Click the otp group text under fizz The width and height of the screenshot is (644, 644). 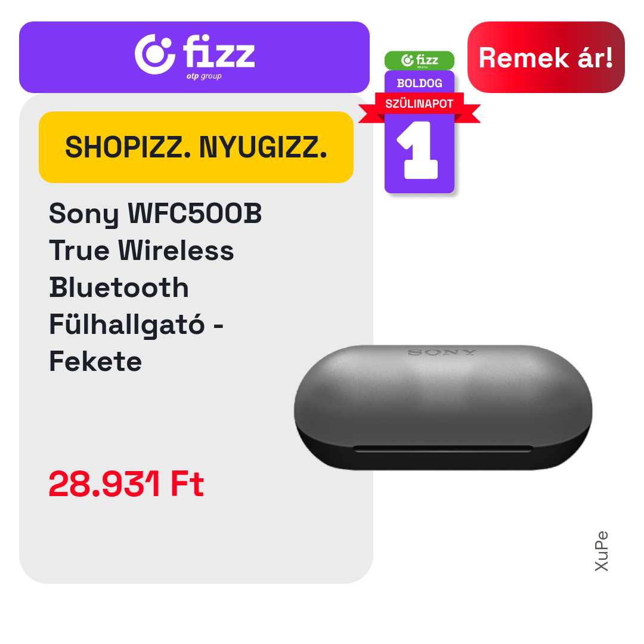tap(204, 76)
